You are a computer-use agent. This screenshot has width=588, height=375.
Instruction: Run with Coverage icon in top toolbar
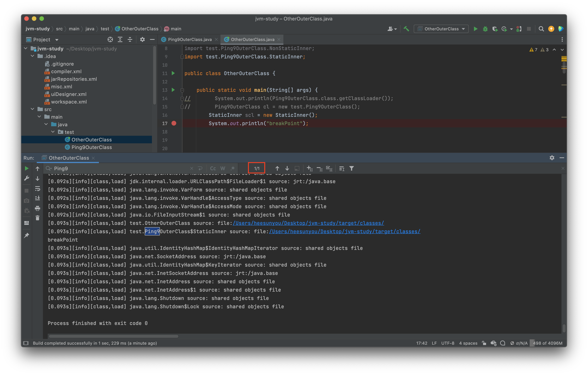pyautogui.click(x=495, y=29)
